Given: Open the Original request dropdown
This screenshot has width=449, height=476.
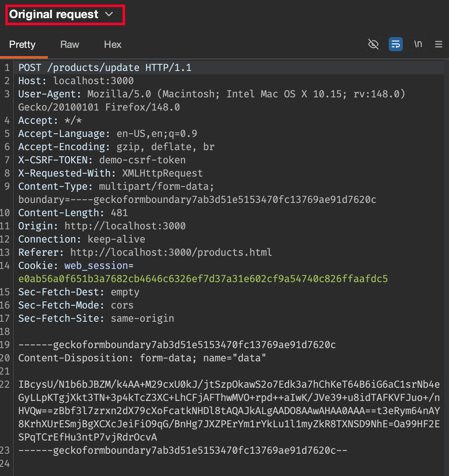Looking at the screenshot, I should 54,14.
